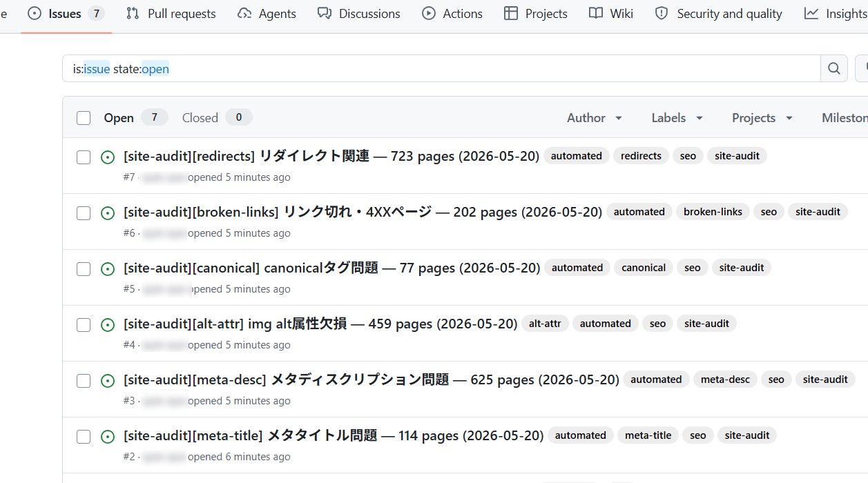Open the broken-links issue with 202 pages
The width and height of the screenshot is (868, 483).
click(363, 212)
